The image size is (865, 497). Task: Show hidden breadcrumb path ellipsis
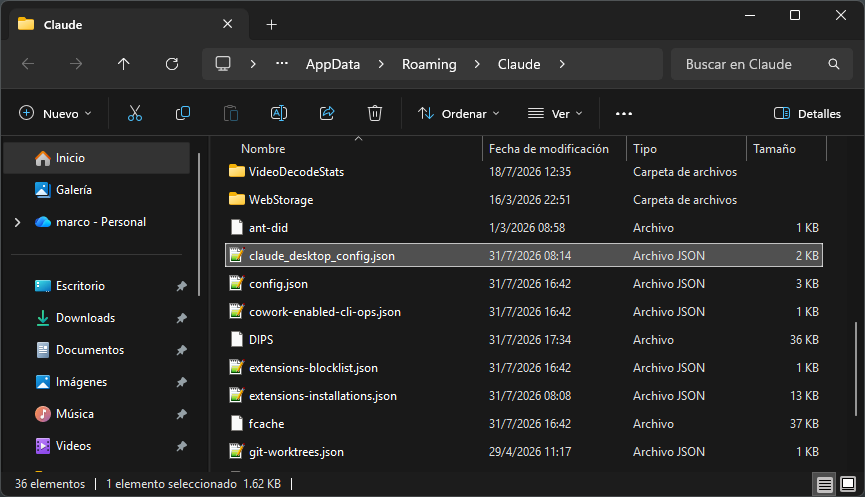point(282,64)
